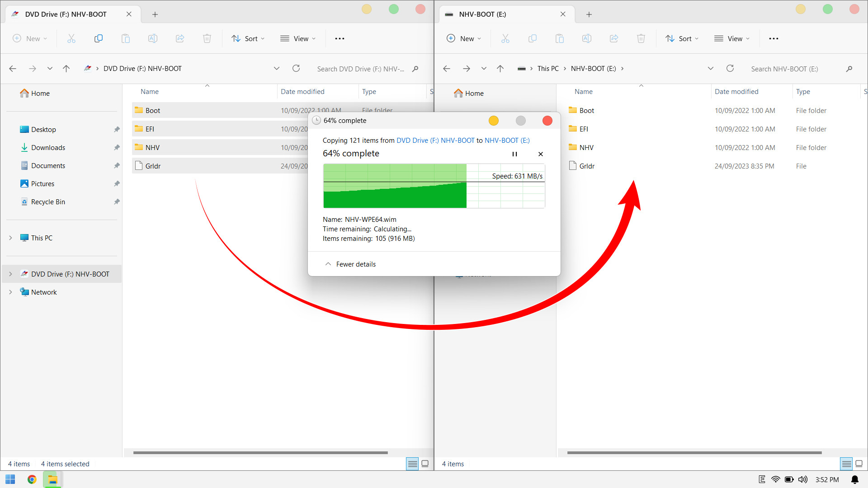Expand This PC in navigation tree
868x488 pixels.
pyautogui.click(x=10, y=238)
